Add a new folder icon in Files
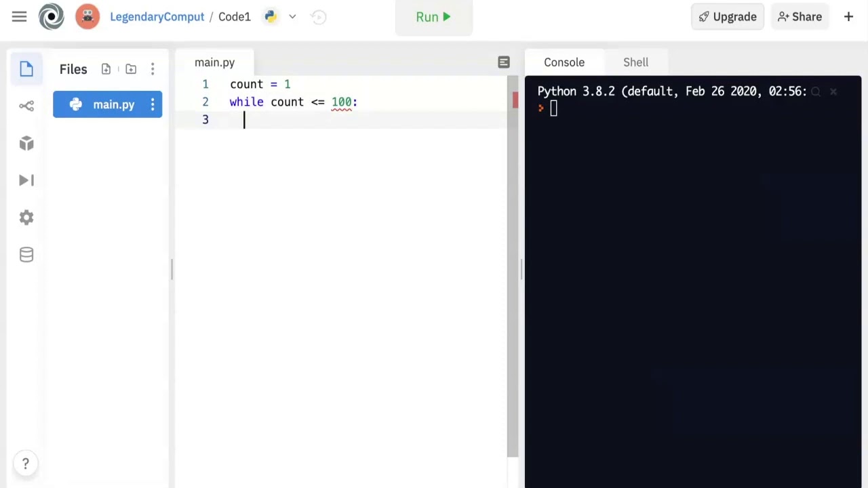 (x=131, y=69)
